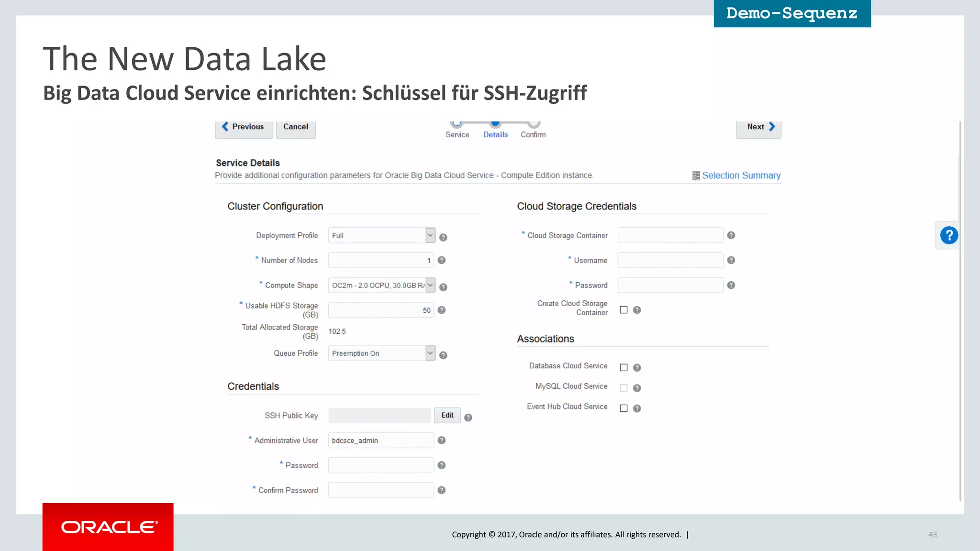Go to the Confirm wizard step

(533, 130)
